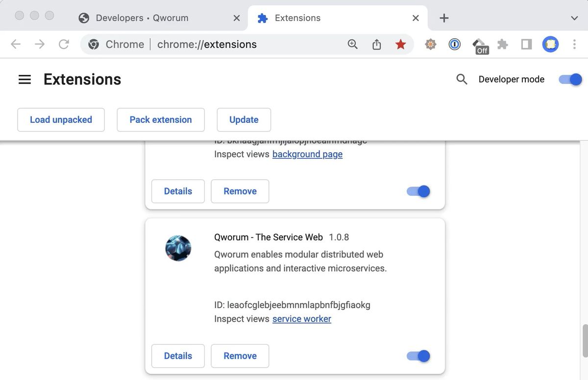
Task: Open the orange gear extension icon
Action: point(431,45)
